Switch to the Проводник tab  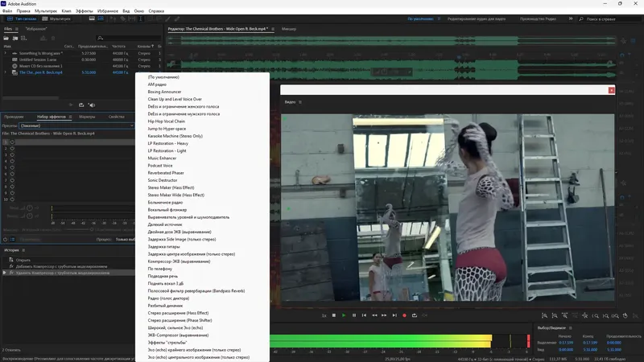14,117
